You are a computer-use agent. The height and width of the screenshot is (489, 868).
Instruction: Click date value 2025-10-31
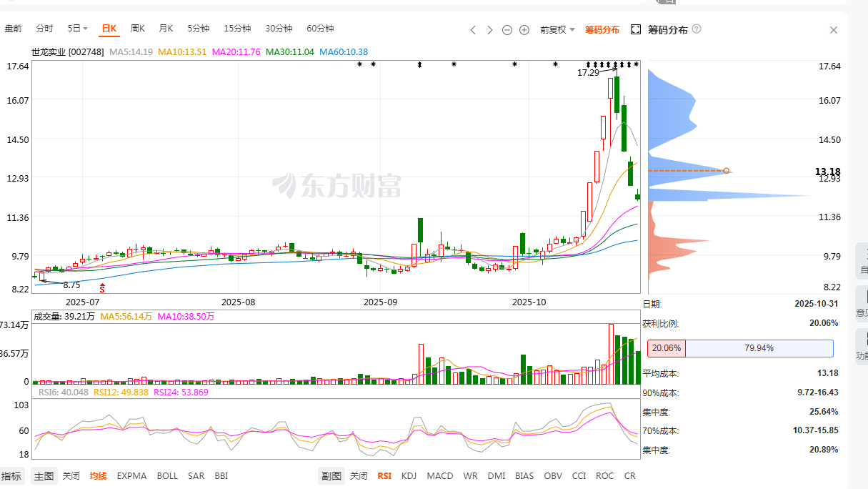tap(817, 304)
